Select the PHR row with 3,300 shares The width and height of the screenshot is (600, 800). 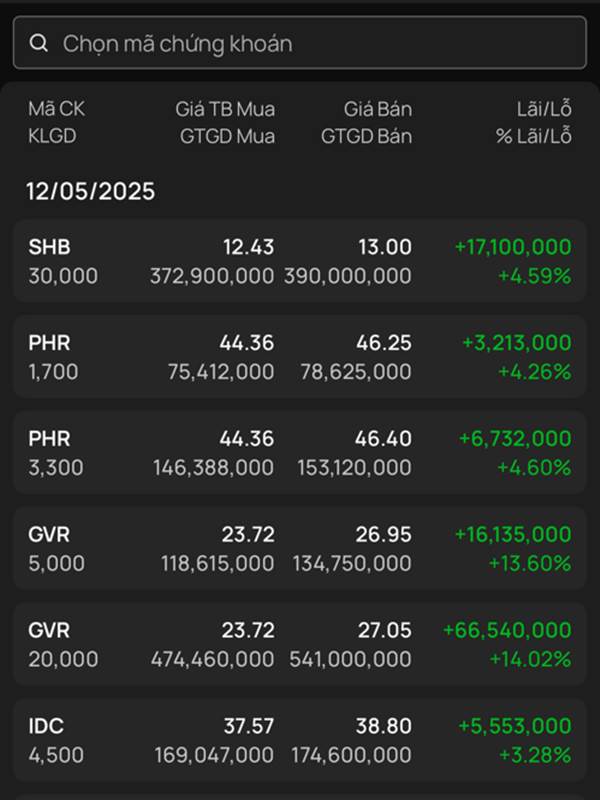pos(300,453)
